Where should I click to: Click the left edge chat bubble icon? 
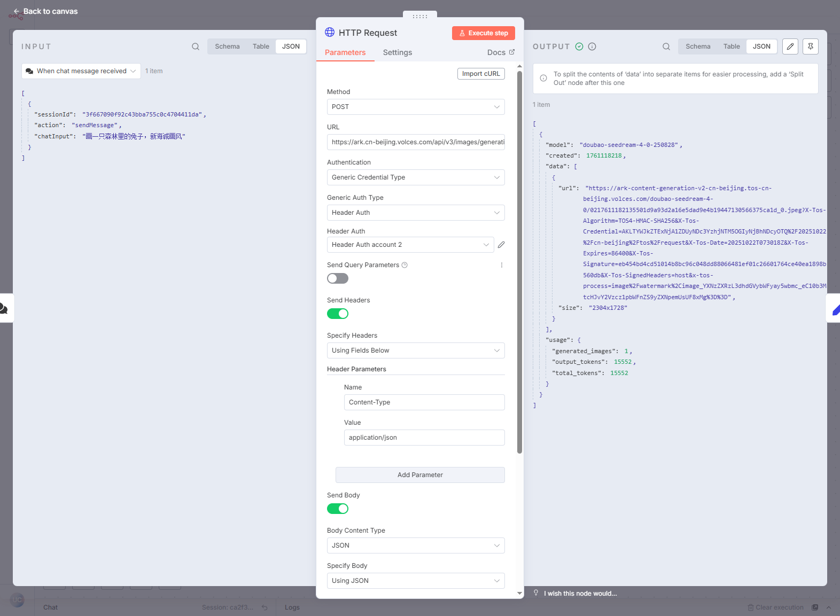pyautogui.click(x=4, y=308)
